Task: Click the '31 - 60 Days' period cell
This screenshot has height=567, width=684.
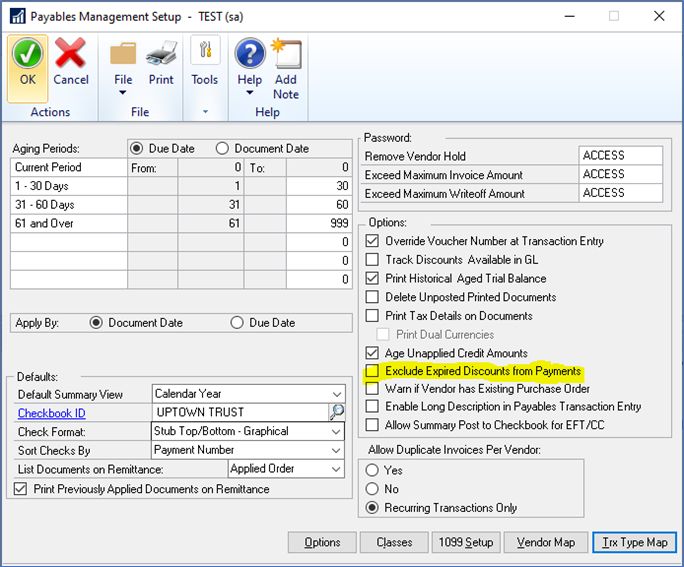Action: click(x=68, y=205)
